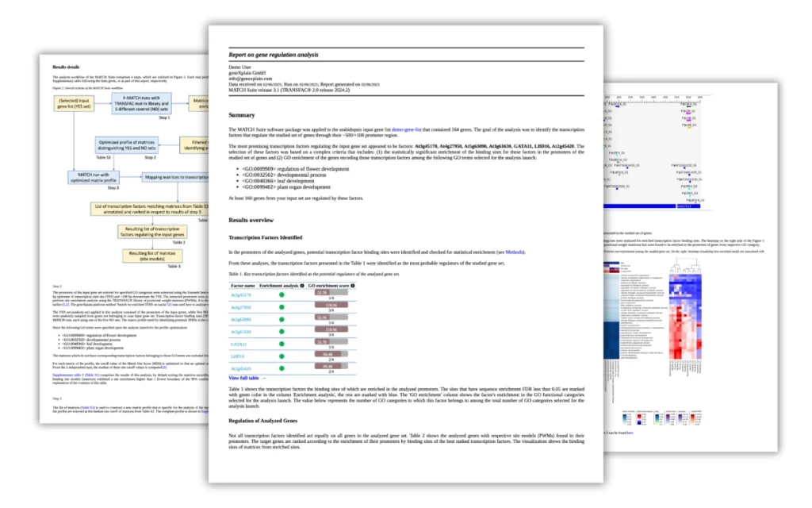Click the GO:0099402 plant organ development bullet in Summary
Screen dimensions: 812x508
[x=285, y=187]
